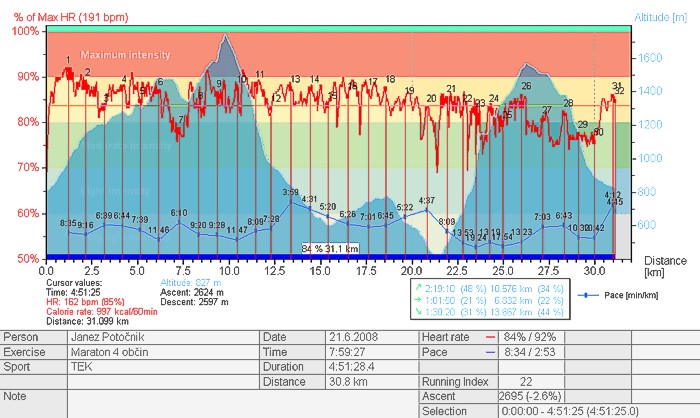
Task: Click the 1600 tick on altitude axis
Action: (x=650, y=58)
